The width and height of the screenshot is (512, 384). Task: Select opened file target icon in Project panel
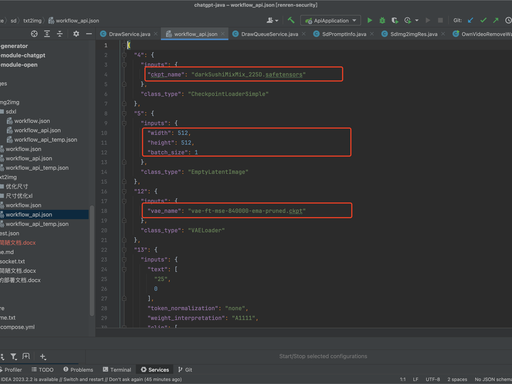tap(34, 34)
